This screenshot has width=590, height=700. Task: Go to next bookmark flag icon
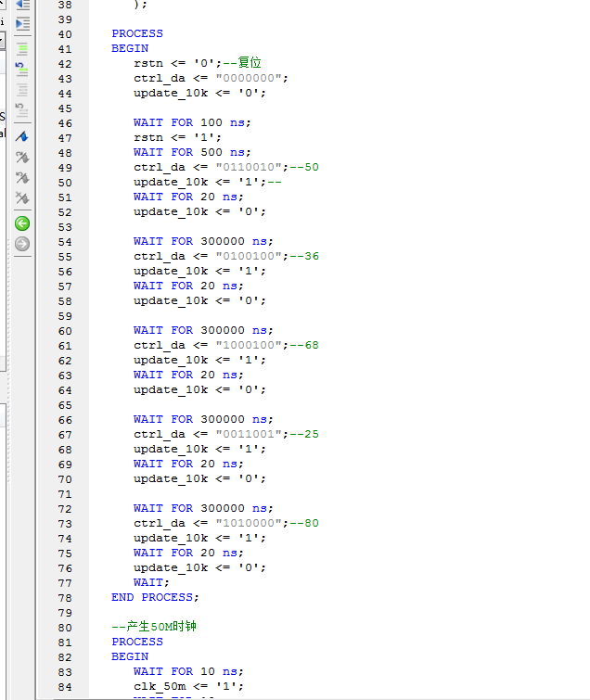pos(22,157)
